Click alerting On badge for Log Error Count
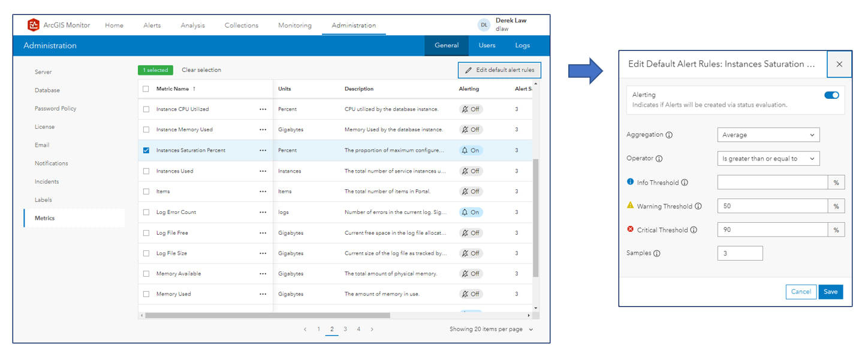Image resolution: width=868 pixels, height=360 pixels. [x=471, y=213]
